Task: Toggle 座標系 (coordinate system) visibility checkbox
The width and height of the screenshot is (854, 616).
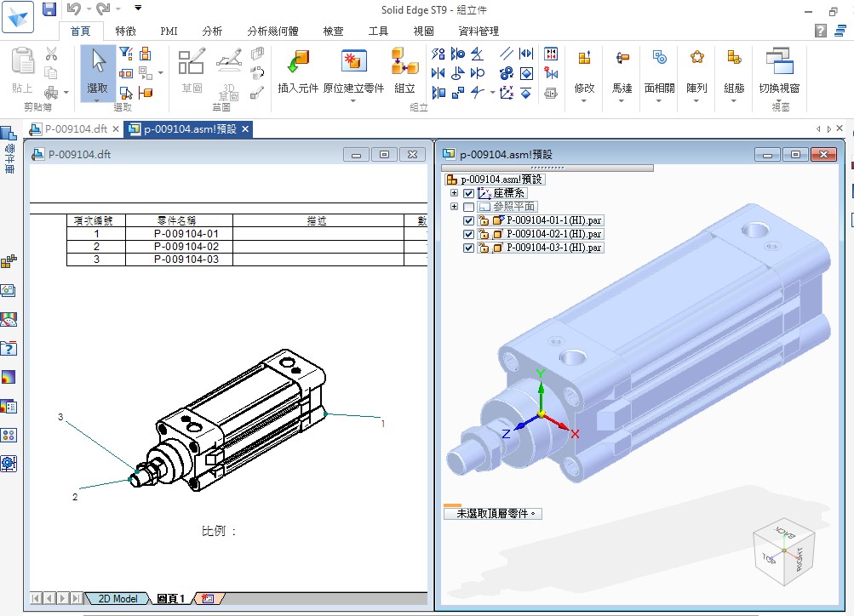Action: coord(468,193)
